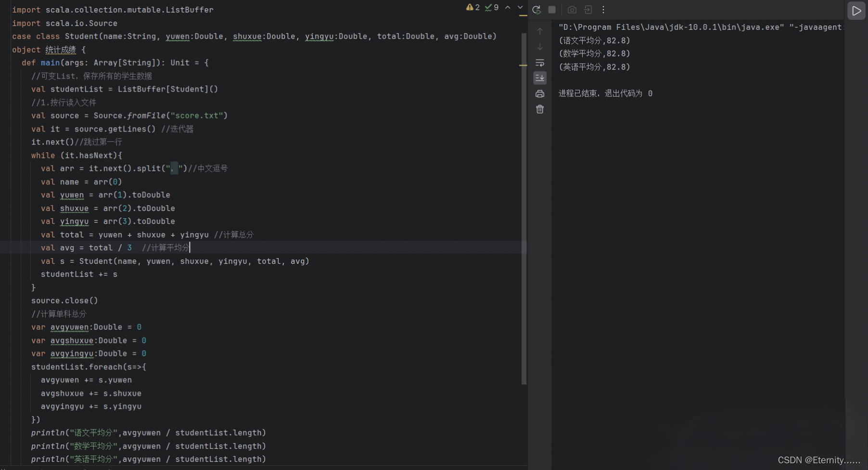Click the highlighted comma in split argument

click(x=174, y=169)
